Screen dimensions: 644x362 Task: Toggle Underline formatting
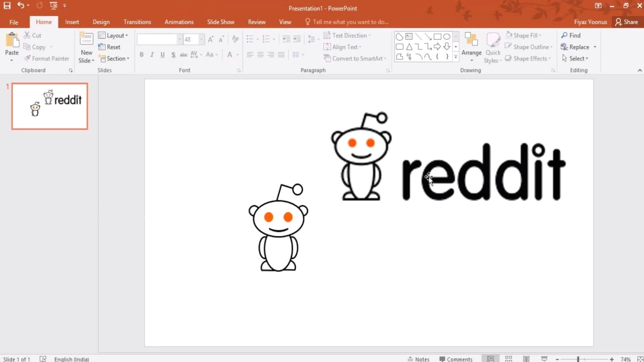click(163, 54)
